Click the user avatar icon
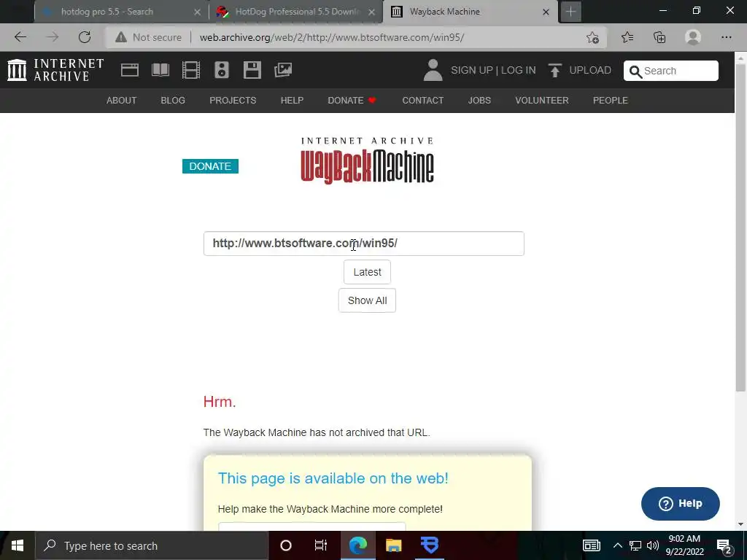The width and height of the screenshot is (747, 560). click(433, 70)
